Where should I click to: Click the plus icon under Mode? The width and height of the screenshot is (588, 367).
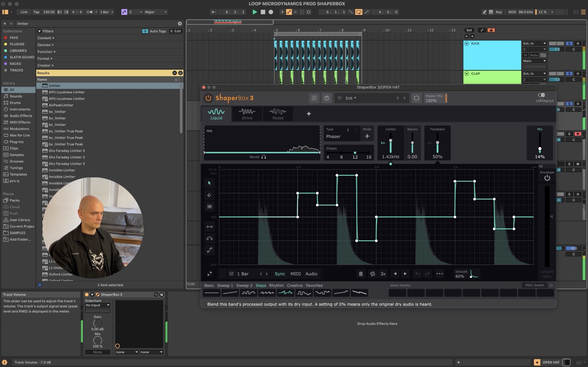coord(367,136)
